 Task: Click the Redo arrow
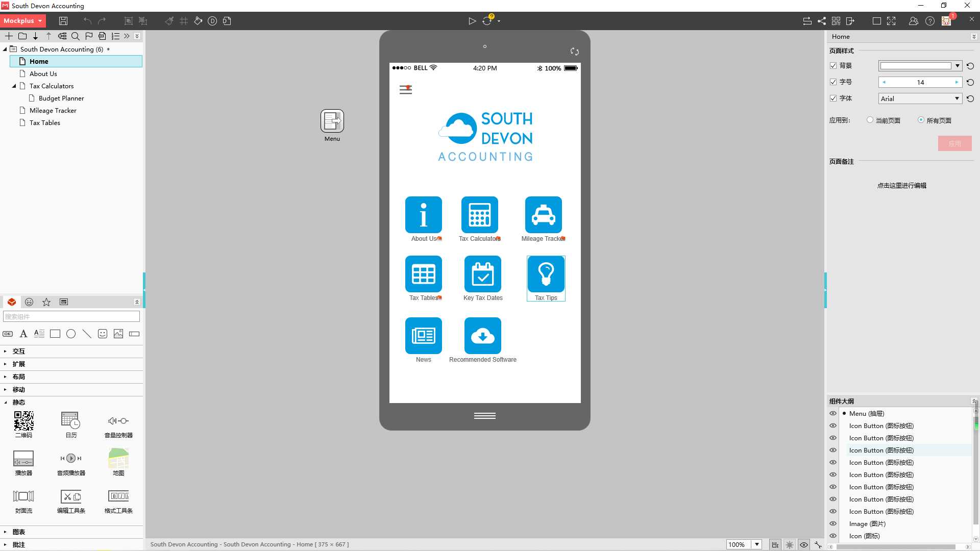(102, 21)
